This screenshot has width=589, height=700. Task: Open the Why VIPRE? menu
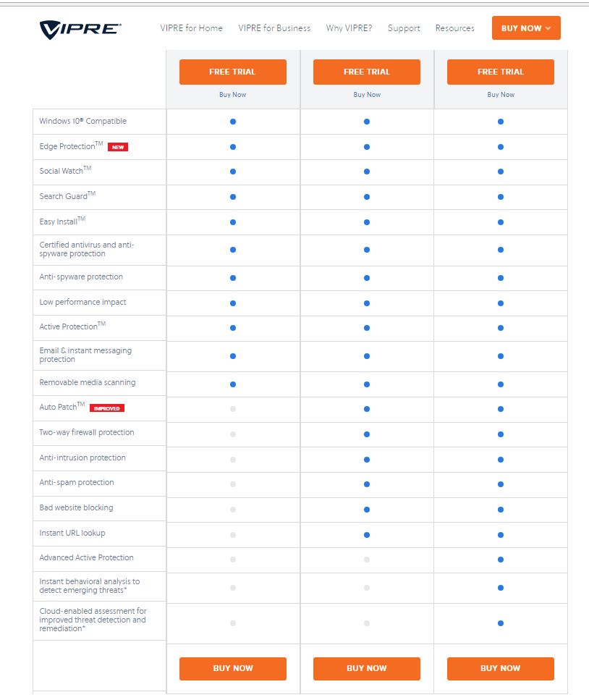pyautogui.click(x=349, y=28)
